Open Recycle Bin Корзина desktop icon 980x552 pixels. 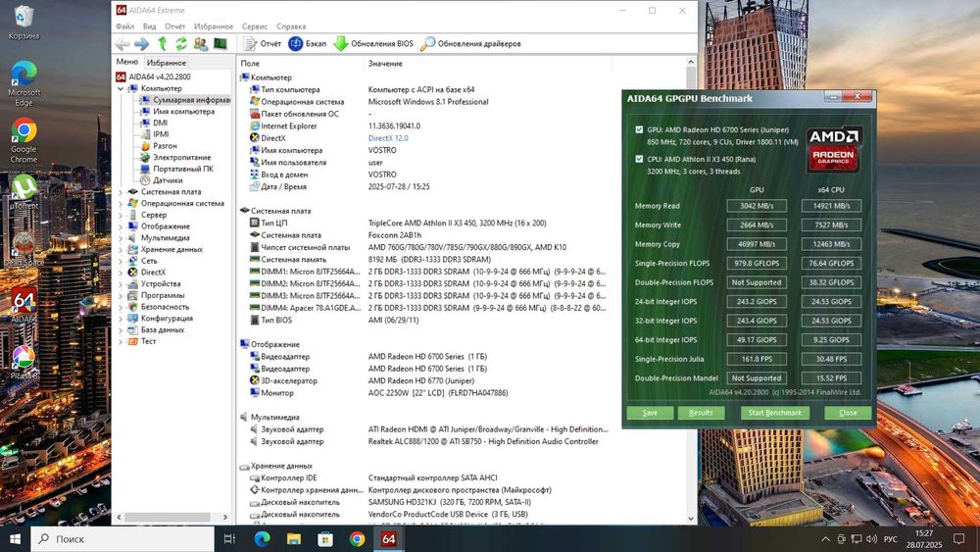(24, 23)
